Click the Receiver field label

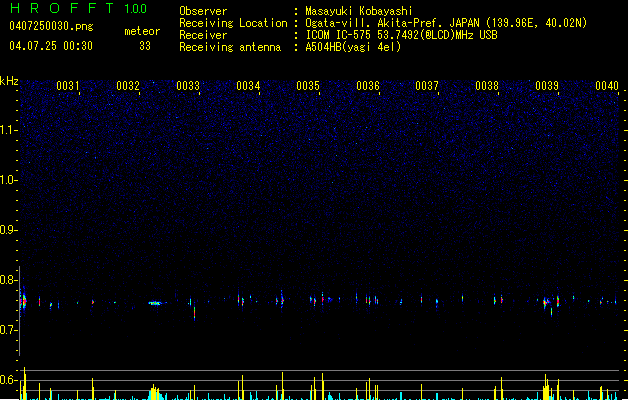[x=203, y=35]
